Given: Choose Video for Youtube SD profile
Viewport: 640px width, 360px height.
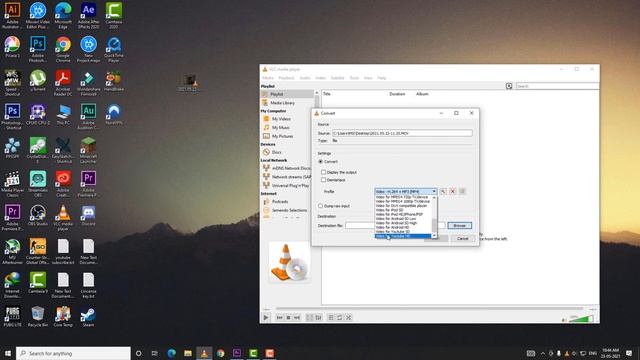Looking at the screenshot, I should pos(403,232).
